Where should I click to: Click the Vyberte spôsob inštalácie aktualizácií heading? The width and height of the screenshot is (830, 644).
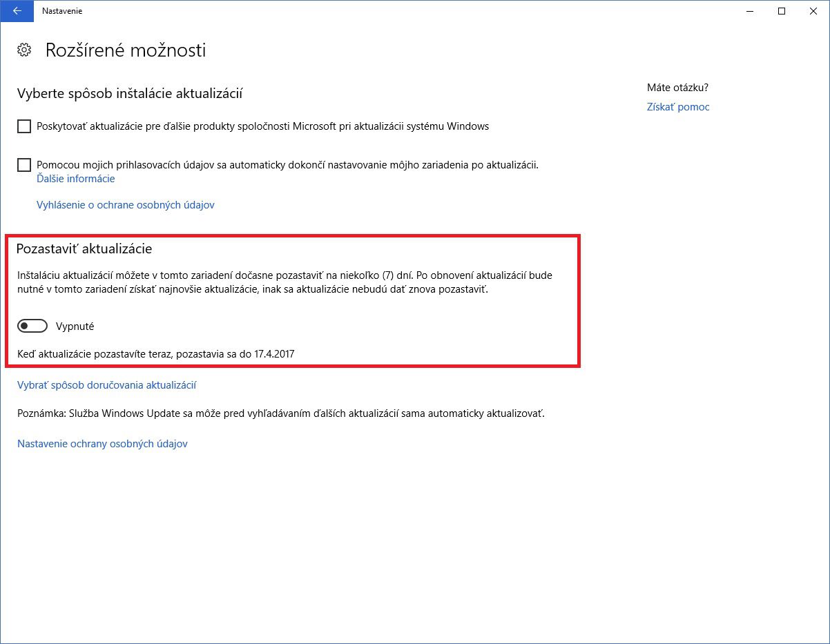(x=130, y=94)
